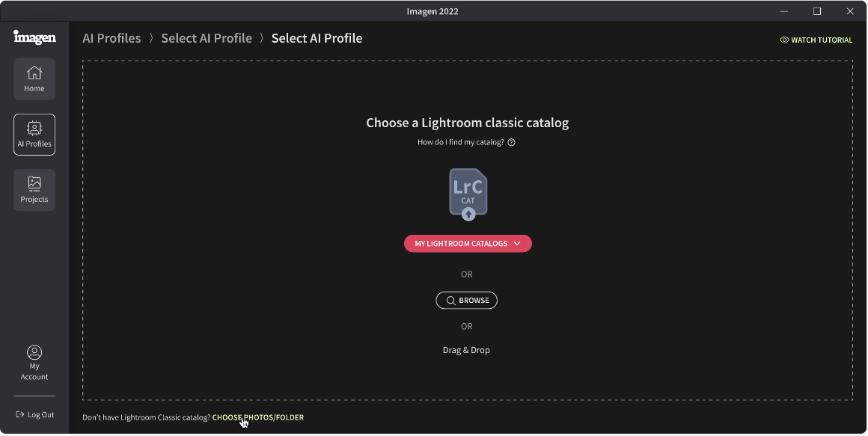This screenshot has width=868, height=436.
Task: Open the Watch Tutorial link
Action: (816, 40)
